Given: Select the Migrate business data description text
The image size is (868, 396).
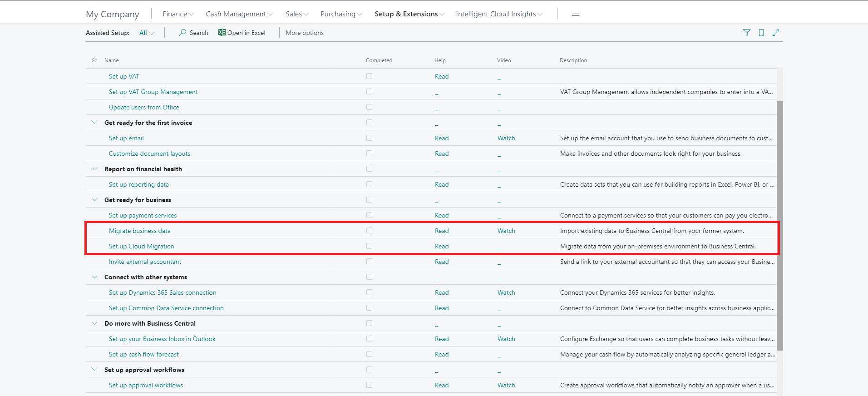Looking at the screenshot, I should [652, 231].
